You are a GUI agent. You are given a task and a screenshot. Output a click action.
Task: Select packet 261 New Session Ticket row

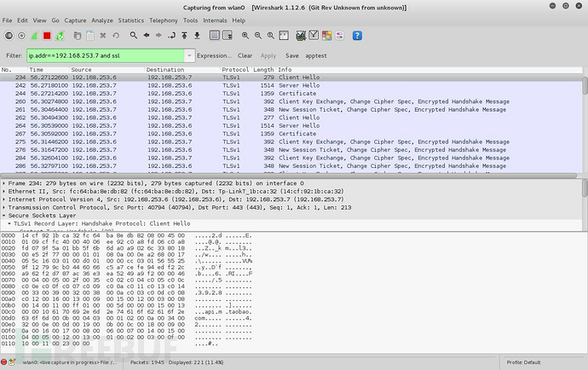click(x=291, y=110)
